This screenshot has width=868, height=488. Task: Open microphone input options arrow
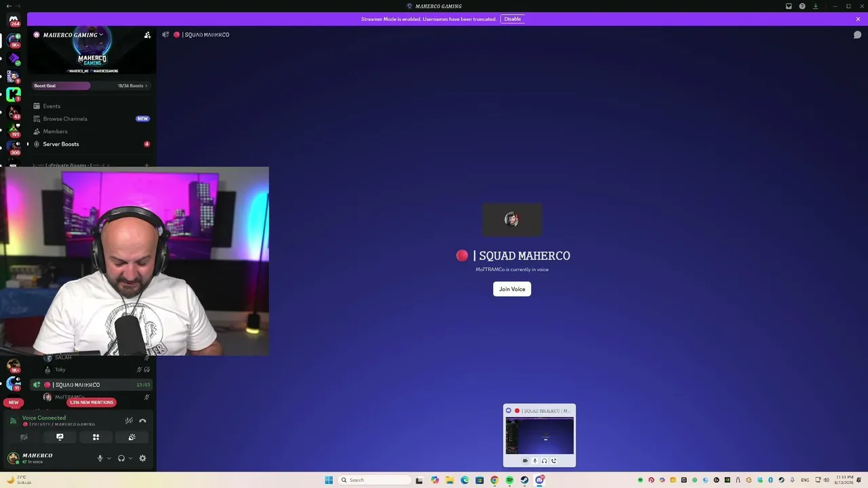108,458
